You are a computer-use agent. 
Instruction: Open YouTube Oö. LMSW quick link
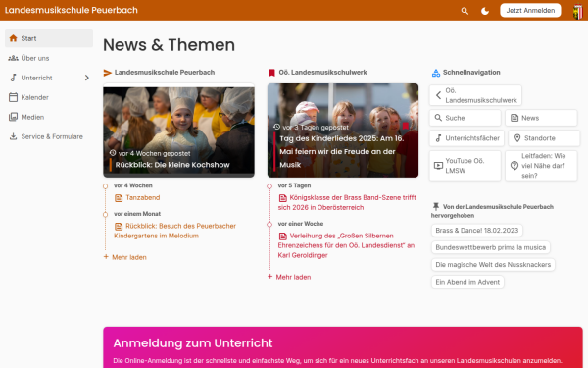point(465,166)
